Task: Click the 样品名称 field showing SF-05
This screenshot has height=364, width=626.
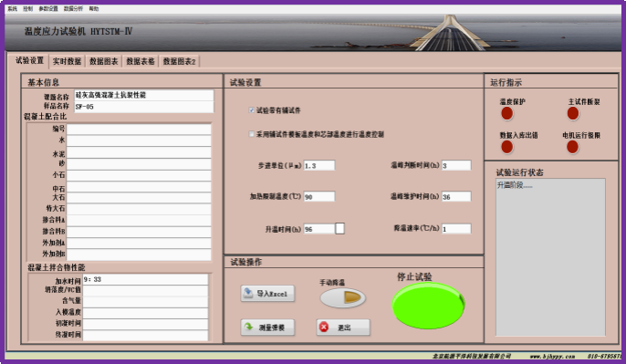Action: click(144, 107)
